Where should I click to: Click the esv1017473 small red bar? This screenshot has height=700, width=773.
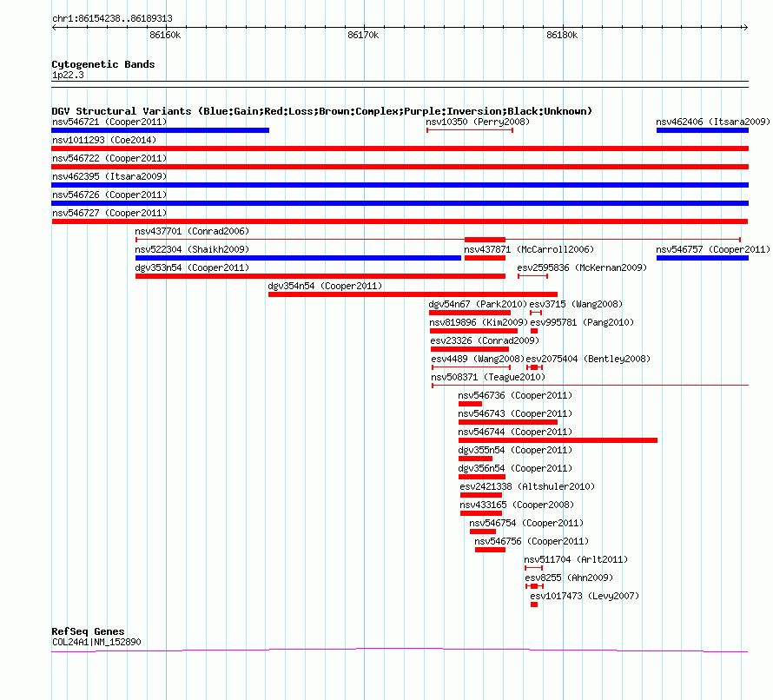tap(534, 604)
